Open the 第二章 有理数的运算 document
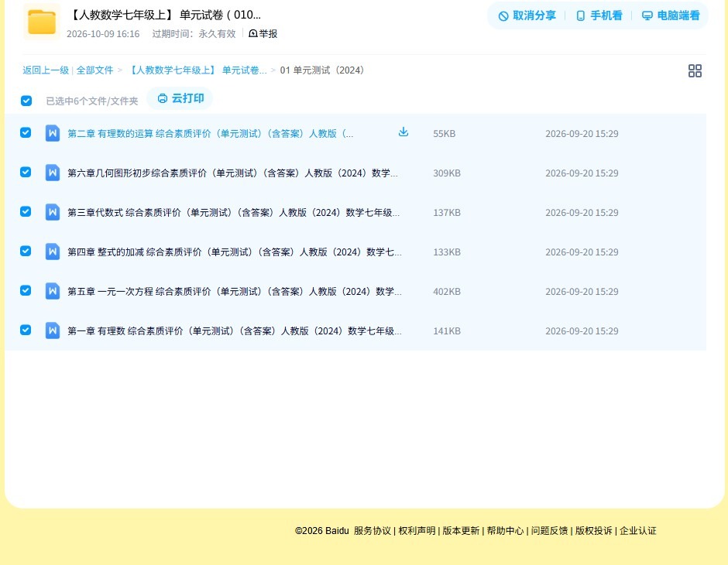728x565 pixels. click(211, 134)
